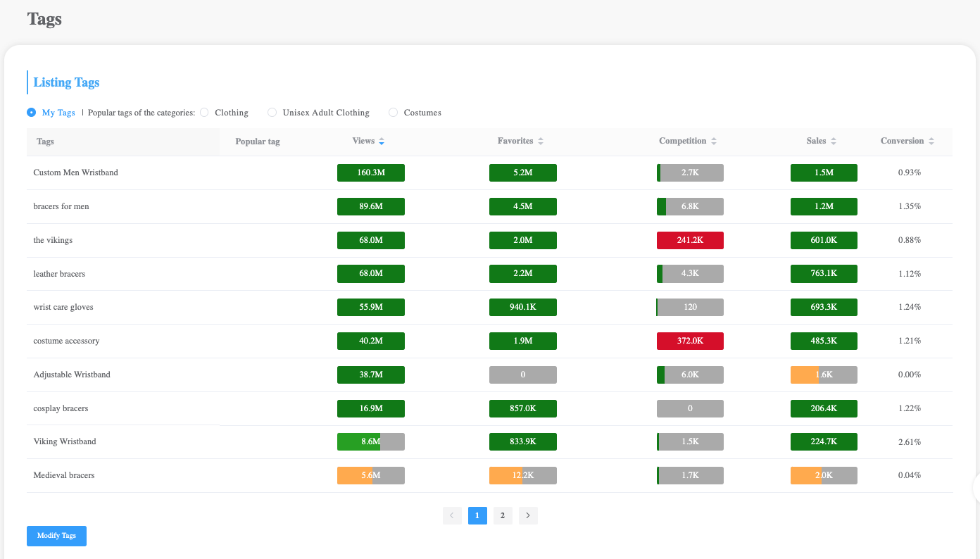This screenshot has width=980, height=559.
Task: Select the Medieval bracers tag
Action: click(64, 475)
